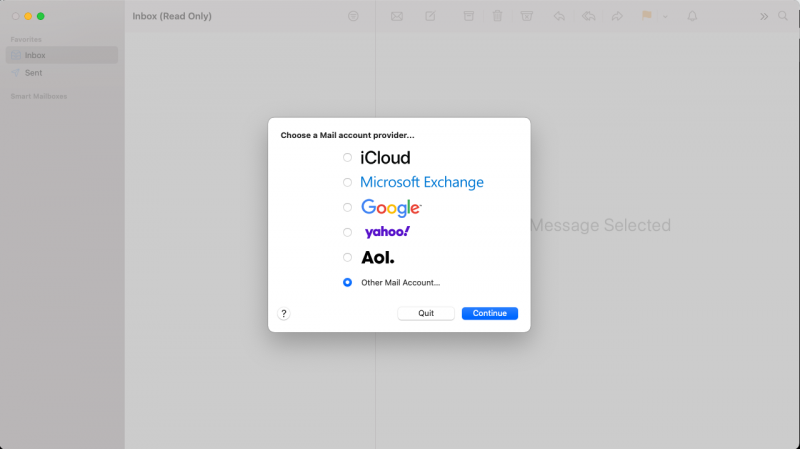
Task: Click the Aol. logo
Action: tap(378, 258)
